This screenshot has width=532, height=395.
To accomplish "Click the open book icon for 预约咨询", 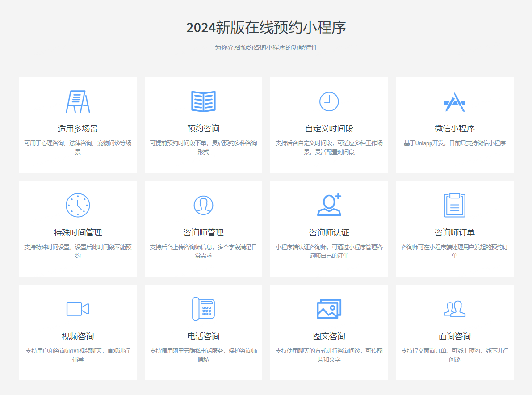I will pyautogui.click(x=203, y=101).
